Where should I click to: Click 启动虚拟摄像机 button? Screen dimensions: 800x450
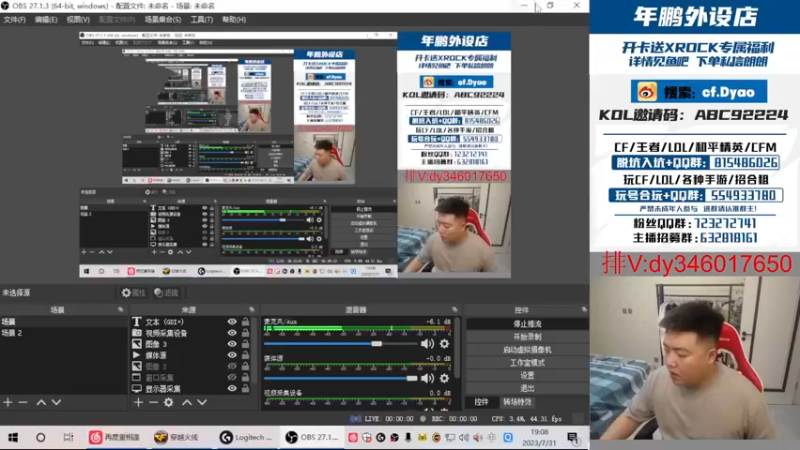coord(527,349)
